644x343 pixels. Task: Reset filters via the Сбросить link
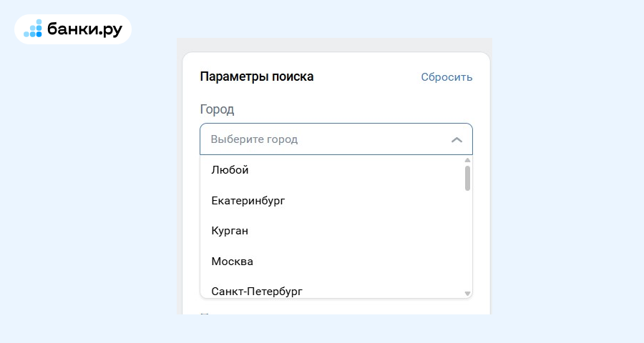click(x=447, y=77)
